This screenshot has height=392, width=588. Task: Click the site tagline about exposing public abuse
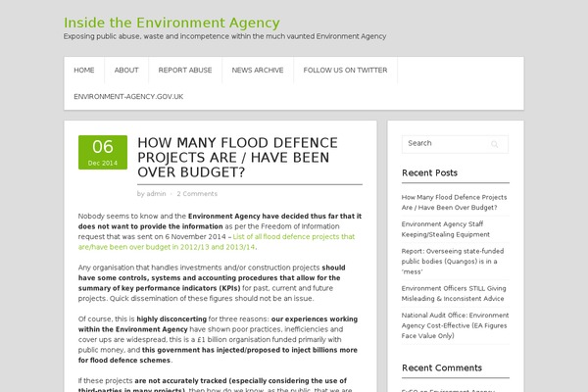(x=224, y=36)
